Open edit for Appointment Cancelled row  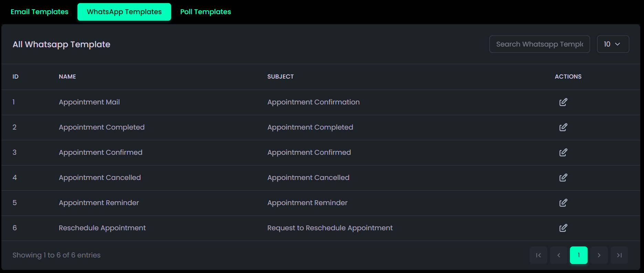[x=563, y=178]
